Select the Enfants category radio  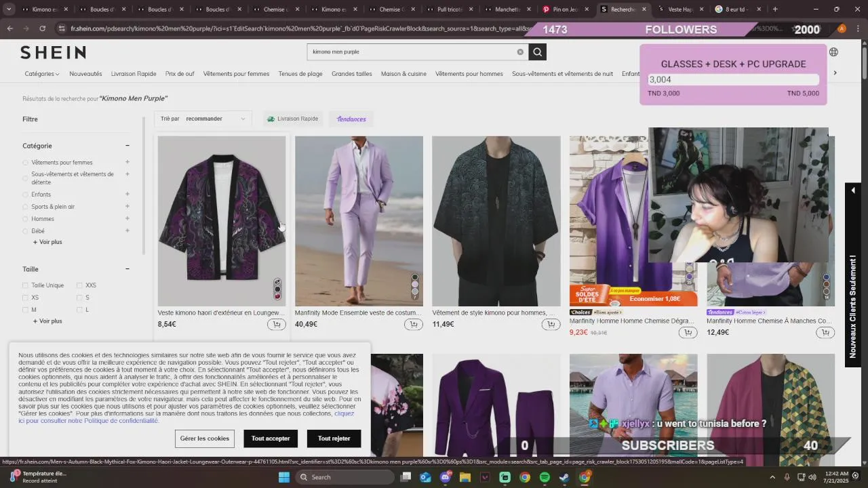[26, 195]
